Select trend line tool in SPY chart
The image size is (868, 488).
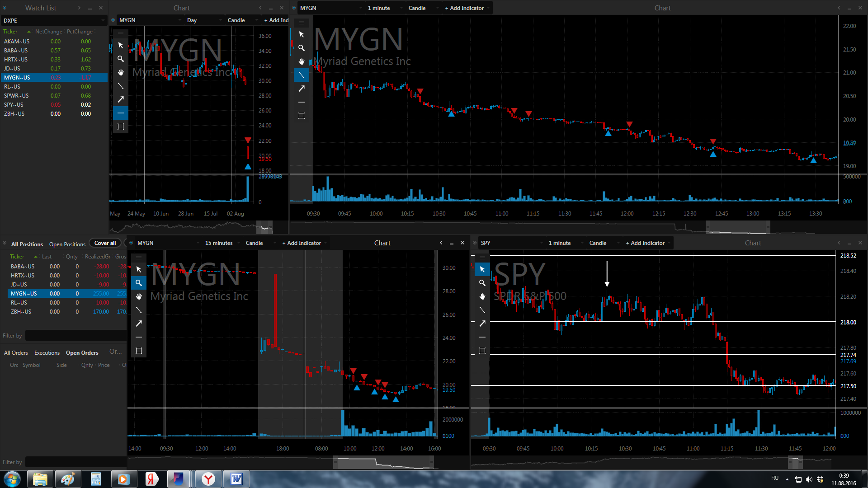[482, 310]
